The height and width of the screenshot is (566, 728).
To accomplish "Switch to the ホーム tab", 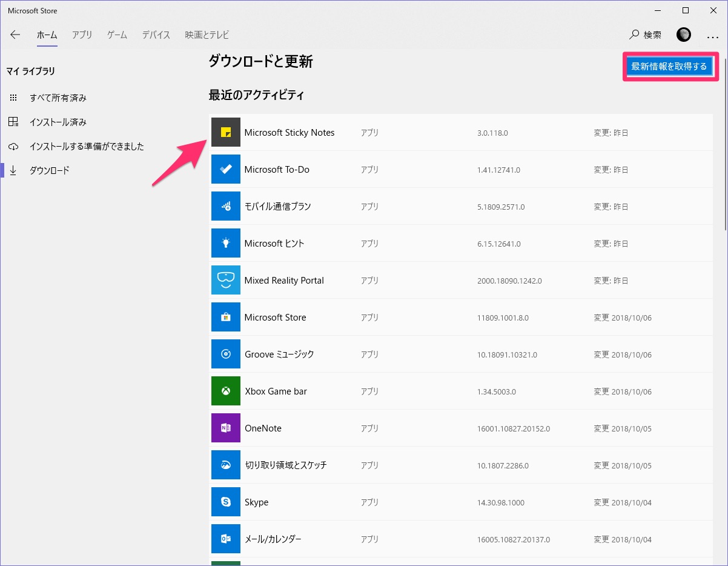I will pyautogui.click(x=47, y=35).
